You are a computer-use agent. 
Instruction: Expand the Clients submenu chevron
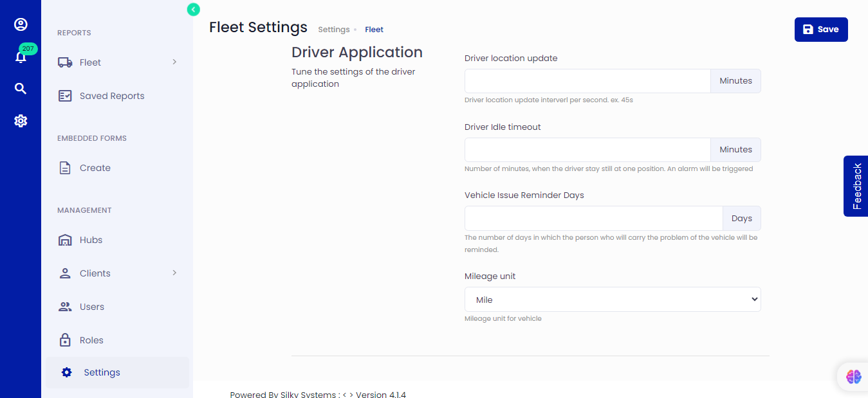click(x=174, y=273)
